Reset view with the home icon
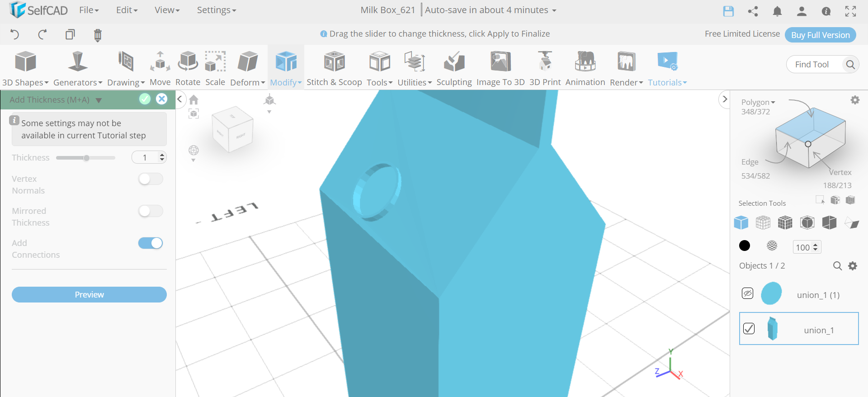Screen dimensions: 868x397 tap(194, 99)
